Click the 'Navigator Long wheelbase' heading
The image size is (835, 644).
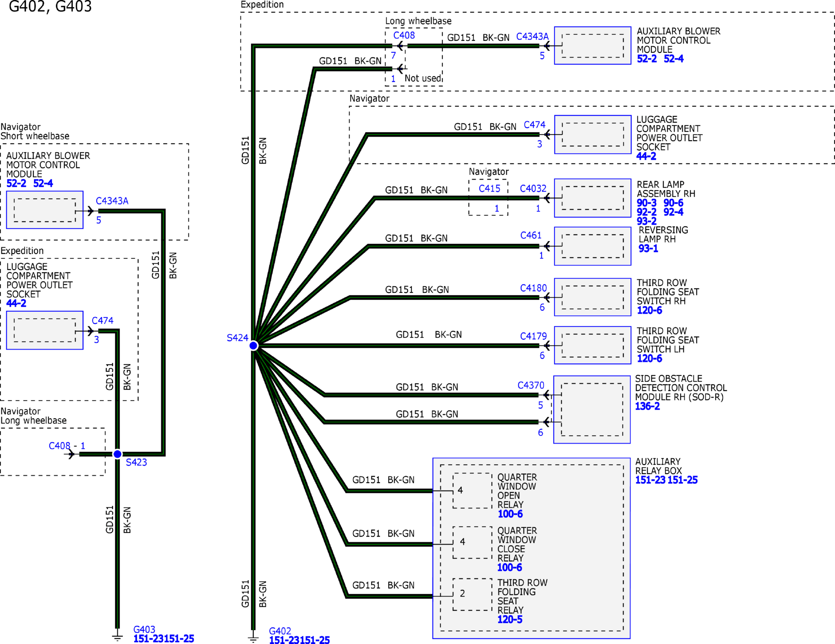(34, 416)
